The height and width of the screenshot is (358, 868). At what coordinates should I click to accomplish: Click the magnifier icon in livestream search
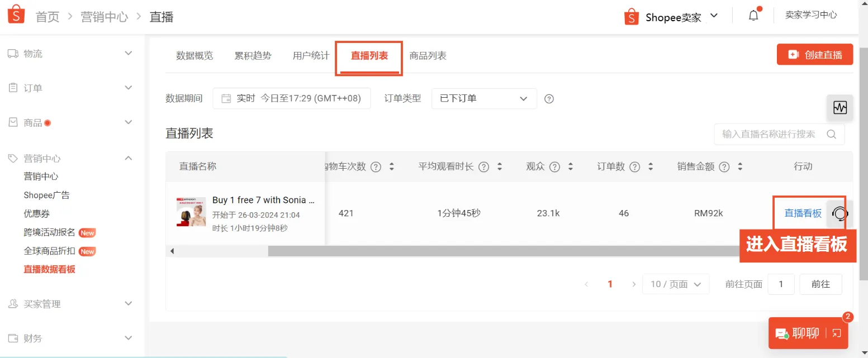(831, 134)
